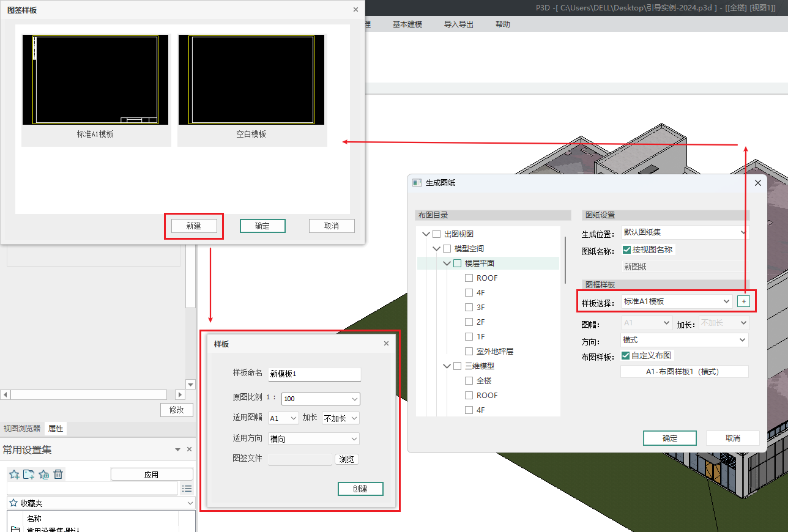The image size is (788, 532).
Task: Click the 新建 button in 图签样板
Action: click(193, 226)
